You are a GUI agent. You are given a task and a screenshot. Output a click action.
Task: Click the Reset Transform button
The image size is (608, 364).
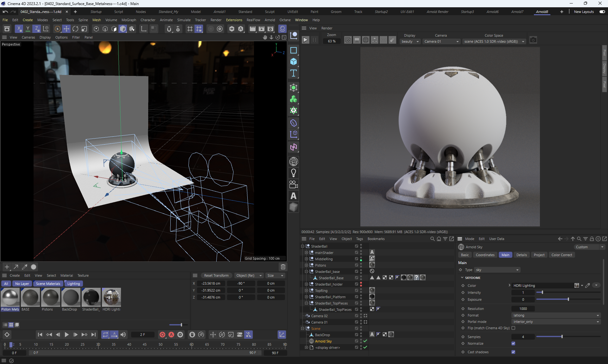216,275
